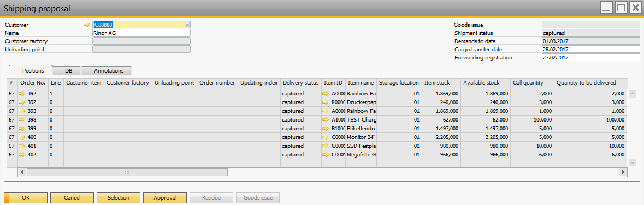Open item link arrow in TEST Charg row
The height and width of the screenshot is (205, 644).
[326, 120]
